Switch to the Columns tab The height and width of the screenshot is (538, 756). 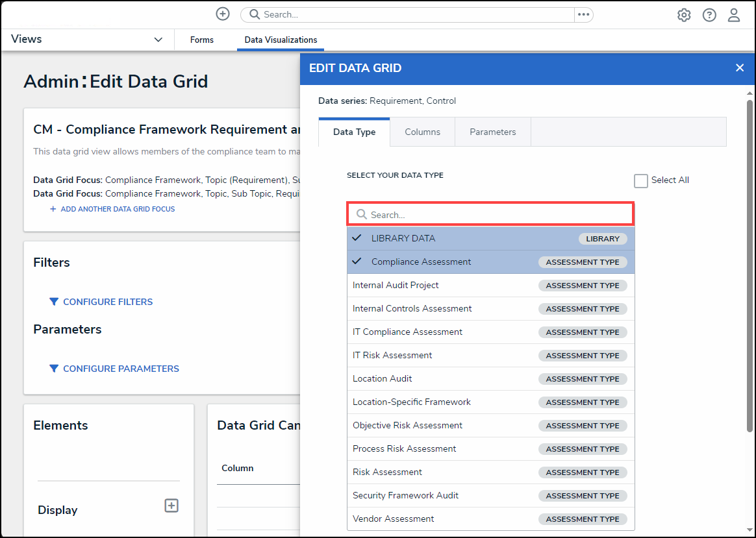pyautogui.click(x=422, y=132)
